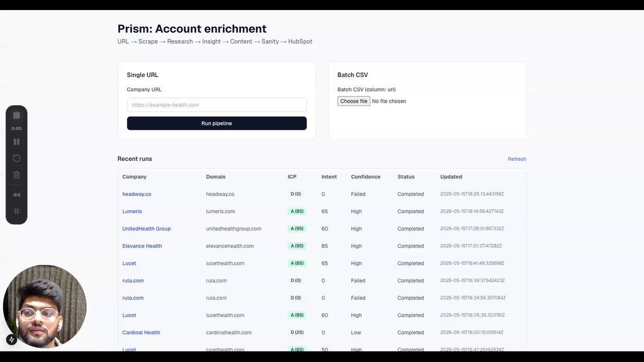Restart the recording with the circular arrow
This screenshot has height=362, width=644.
[17, 158]
